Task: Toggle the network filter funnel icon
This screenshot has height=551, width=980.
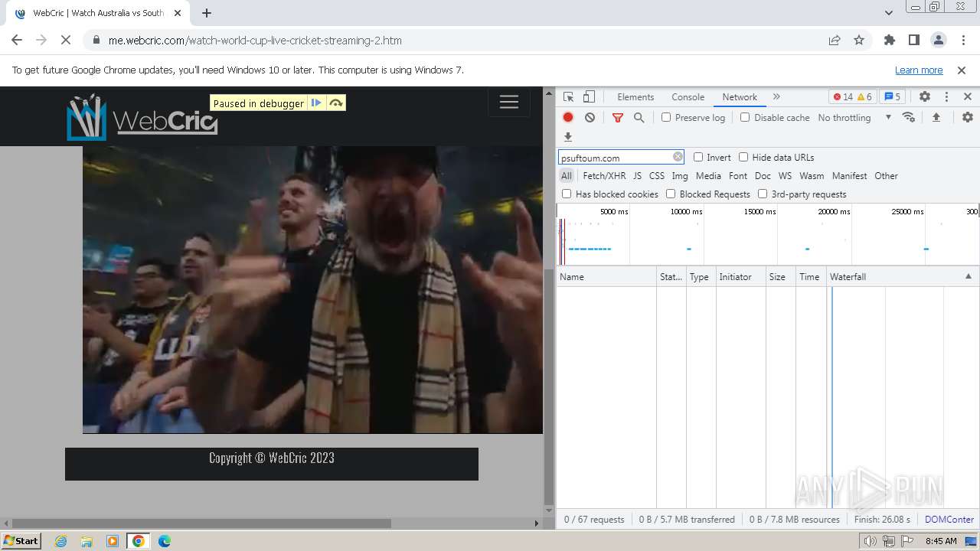Action: (618, 117)
